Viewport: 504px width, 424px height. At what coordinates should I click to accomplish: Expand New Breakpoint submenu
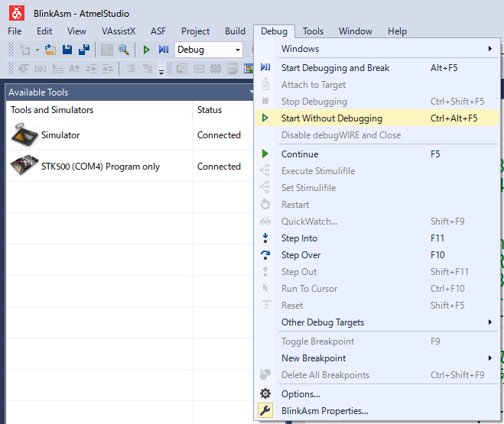coord(377,358)
